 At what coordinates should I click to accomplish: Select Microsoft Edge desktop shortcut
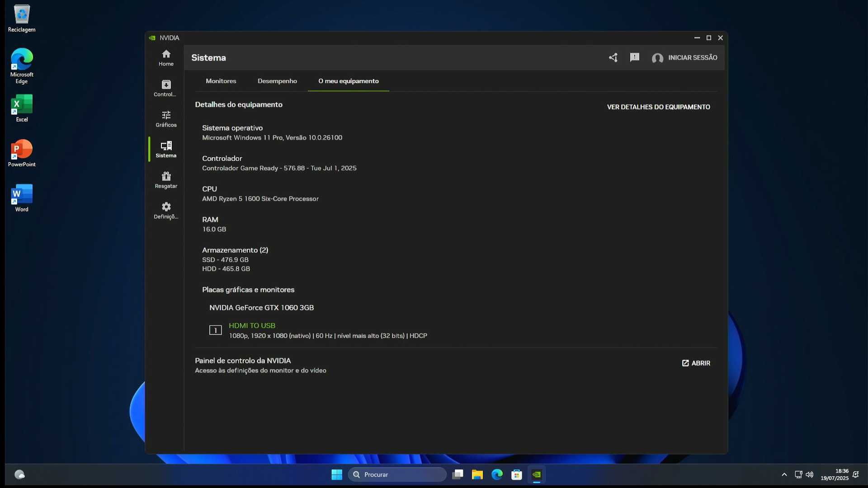pos(22,66)
